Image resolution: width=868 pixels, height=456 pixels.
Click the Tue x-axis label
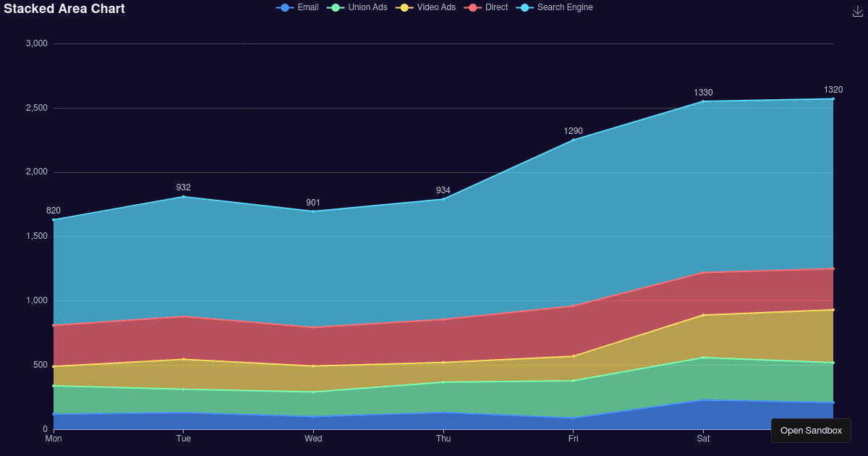[x=184, y=439]
